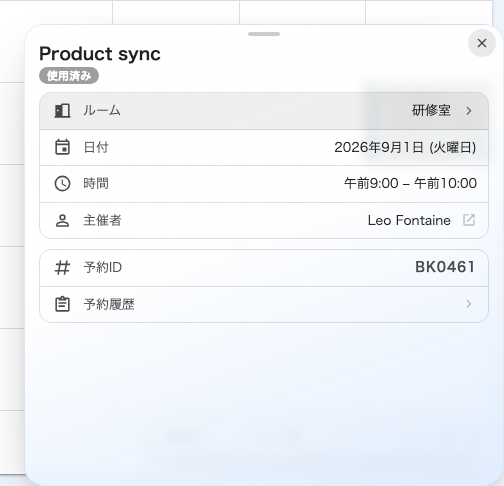This screenshot has height=486, width=504.
Task: Click the 主催者 label
Action: click(x=102, y=220)
